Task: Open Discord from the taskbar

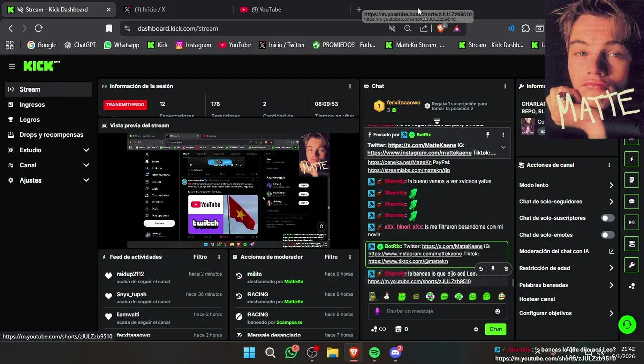Action: pyautogui.click(x=395, y=352)
